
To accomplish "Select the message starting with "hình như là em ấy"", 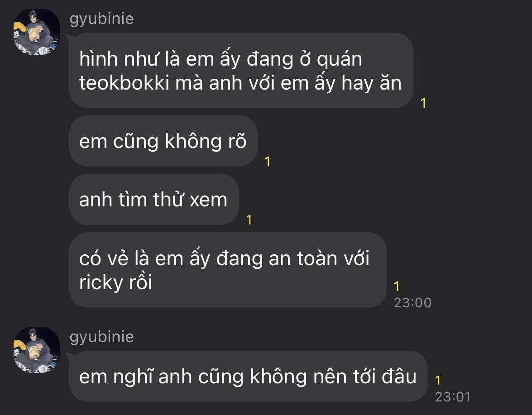I will tap(241, 71).
